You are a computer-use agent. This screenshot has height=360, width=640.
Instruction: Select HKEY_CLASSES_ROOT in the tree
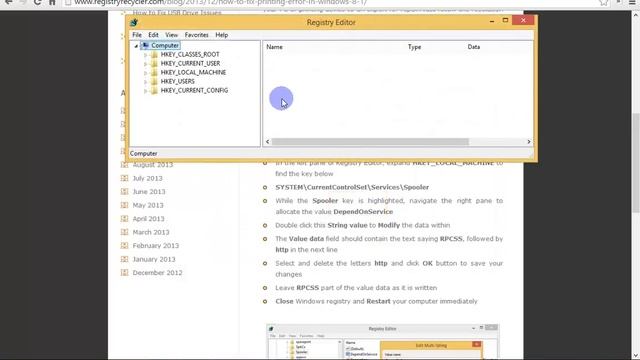coord(190,54)
